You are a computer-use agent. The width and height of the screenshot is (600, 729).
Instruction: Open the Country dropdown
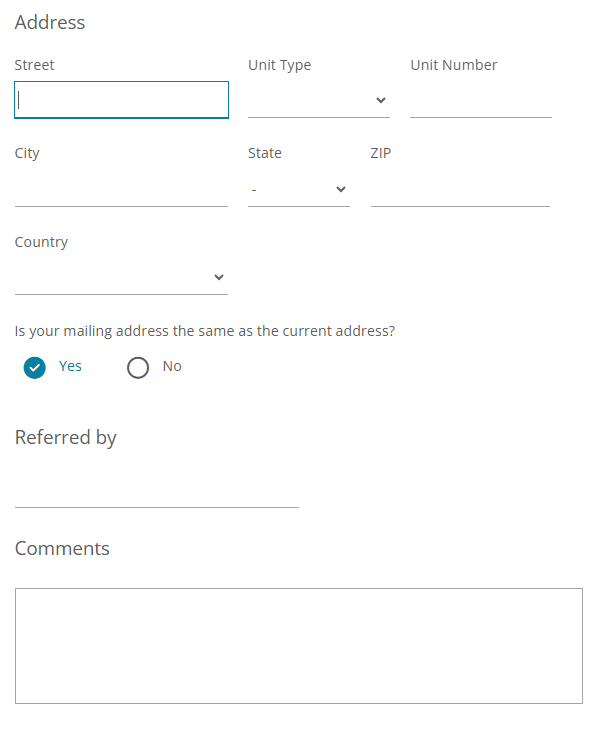[x=121, y=277]
